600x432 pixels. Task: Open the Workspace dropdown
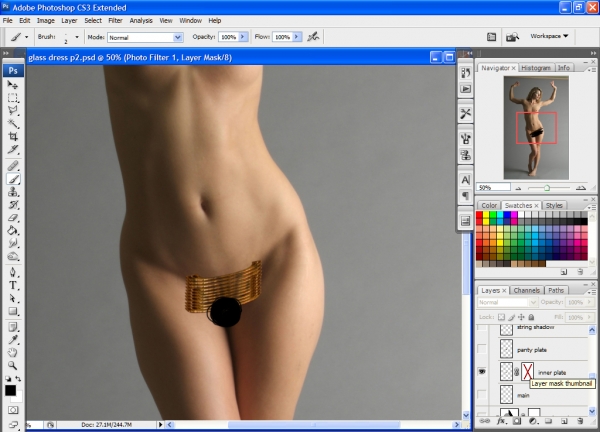click(549, 36)
